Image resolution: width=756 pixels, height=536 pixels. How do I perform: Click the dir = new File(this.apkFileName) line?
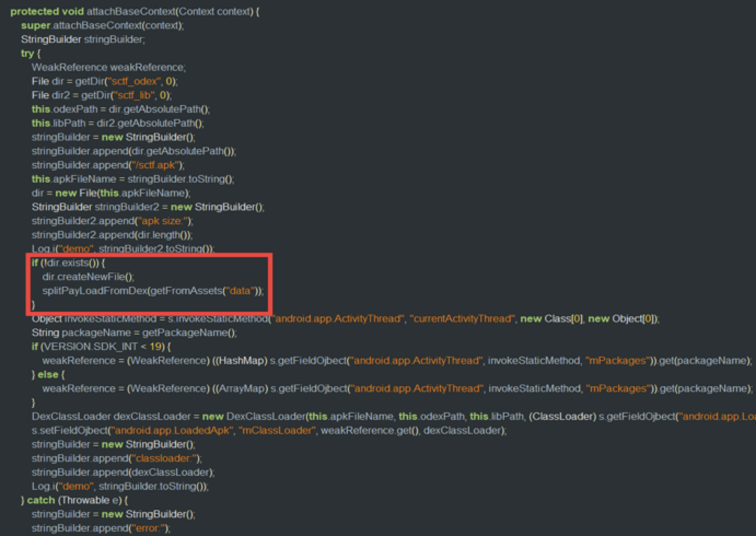tap(111, 193)
